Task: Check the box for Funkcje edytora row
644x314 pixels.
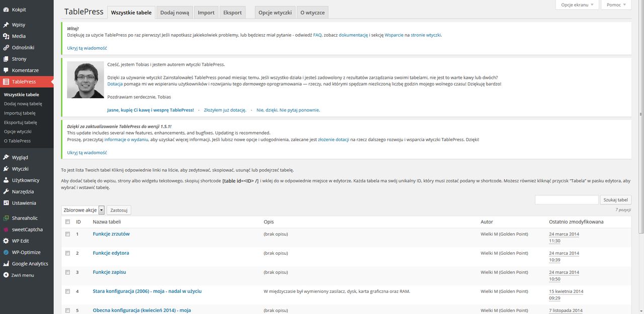Action: click(67, 253)
